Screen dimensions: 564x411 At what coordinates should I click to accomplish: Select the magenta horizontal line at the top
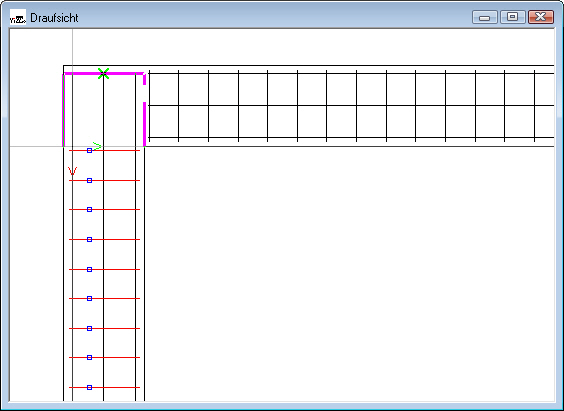coord(104,73)
